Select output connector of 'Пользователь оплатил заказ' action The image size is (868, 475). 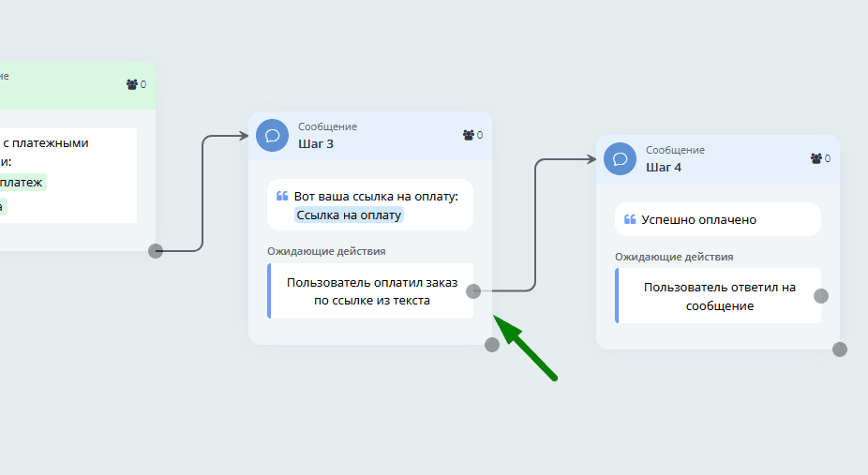pyautogui.click(x=473, y=291)
